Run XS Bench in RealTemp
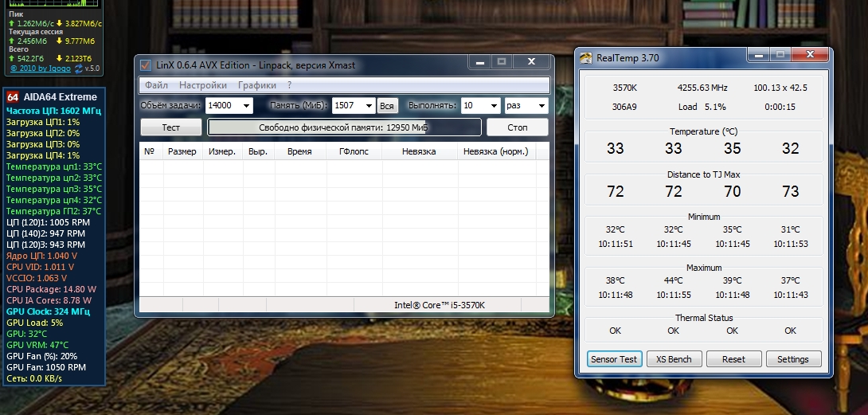This screenshot has width=868, height=415. [x=674, y=359]
